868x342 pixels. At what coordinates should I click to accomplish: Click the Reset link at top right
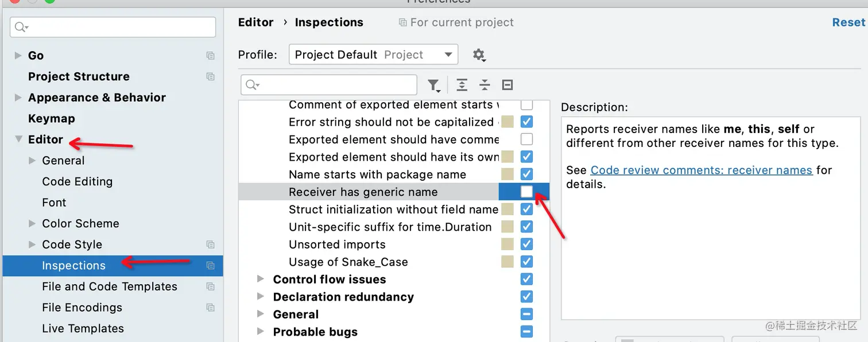(848, 22)
